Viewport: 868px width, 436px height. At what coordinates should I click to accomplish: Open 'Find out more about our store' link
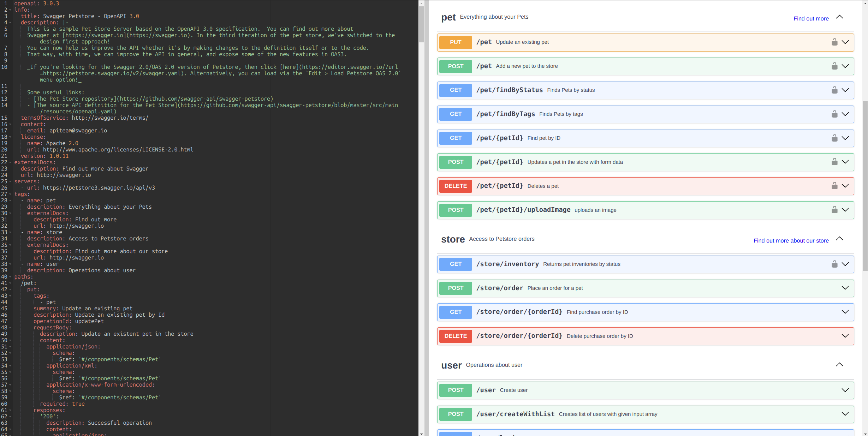791,241
